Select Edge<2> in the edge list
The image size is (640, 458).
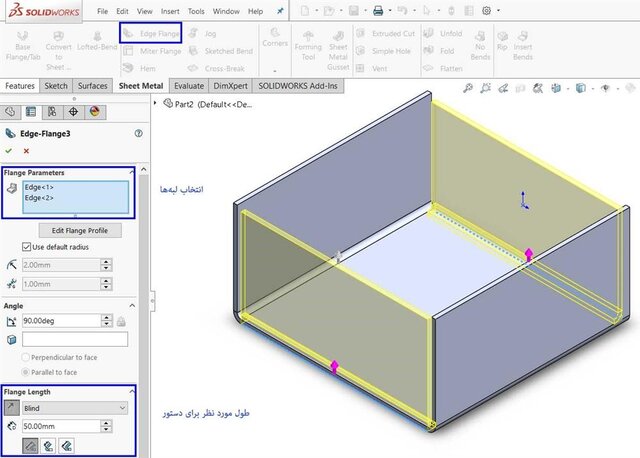coord(39,198)
